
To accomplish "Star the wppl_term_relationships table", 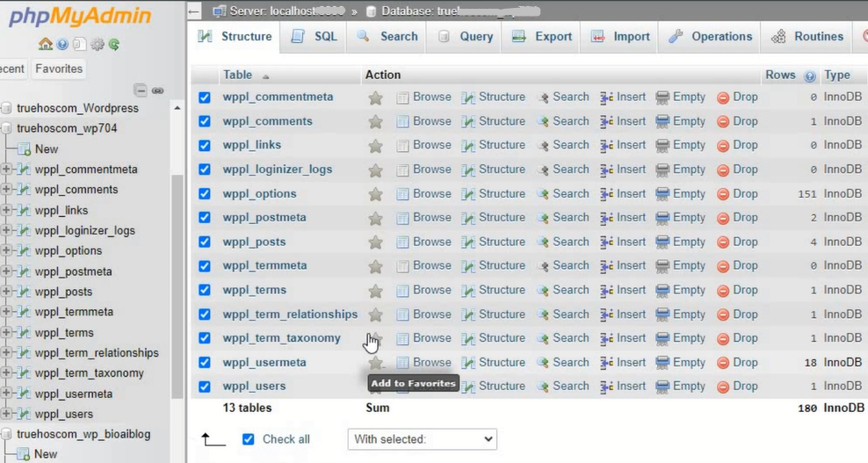I will tap(375, 315).
